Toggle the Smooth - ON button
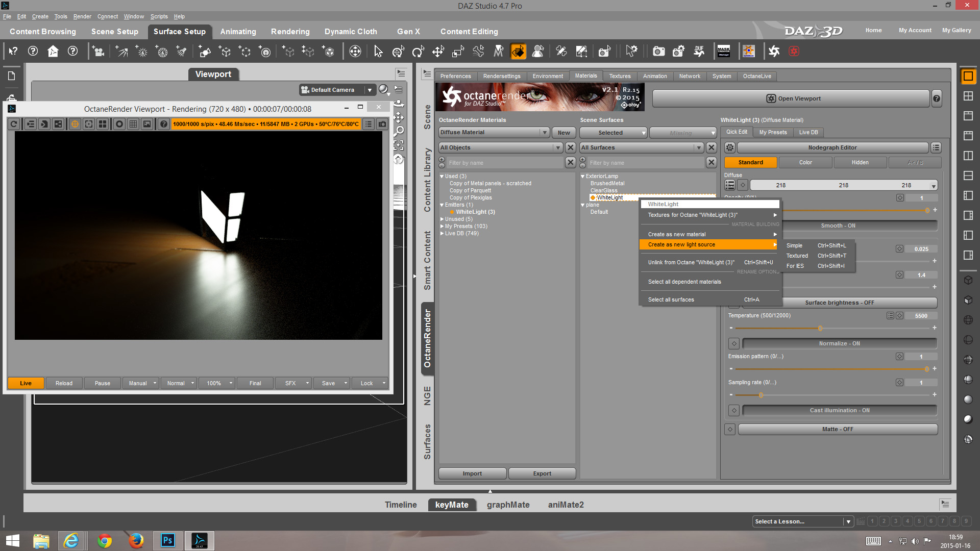This screenshot has height=551, width=980. 838,226
